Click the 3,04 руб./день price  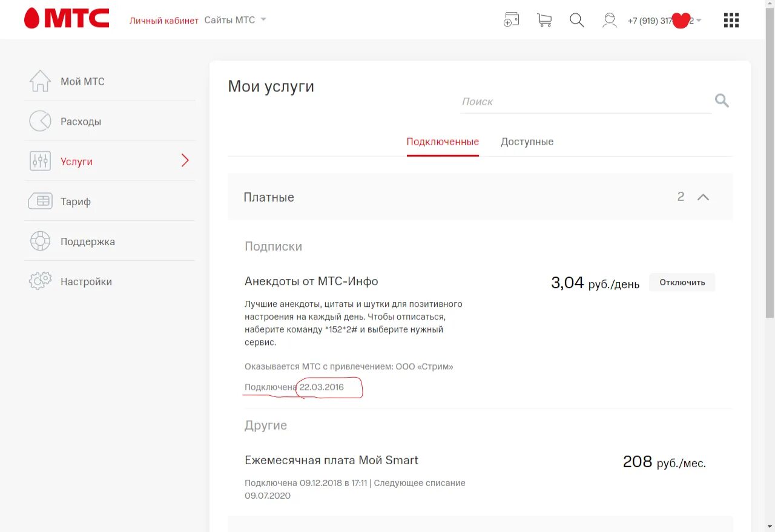click(x=595, y=283)
